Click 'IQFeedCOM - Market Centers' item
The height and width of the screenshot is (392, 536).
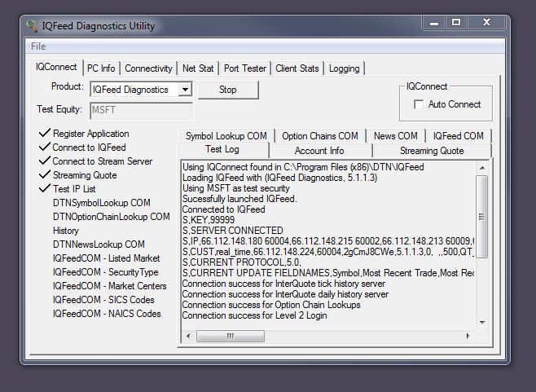110,286
